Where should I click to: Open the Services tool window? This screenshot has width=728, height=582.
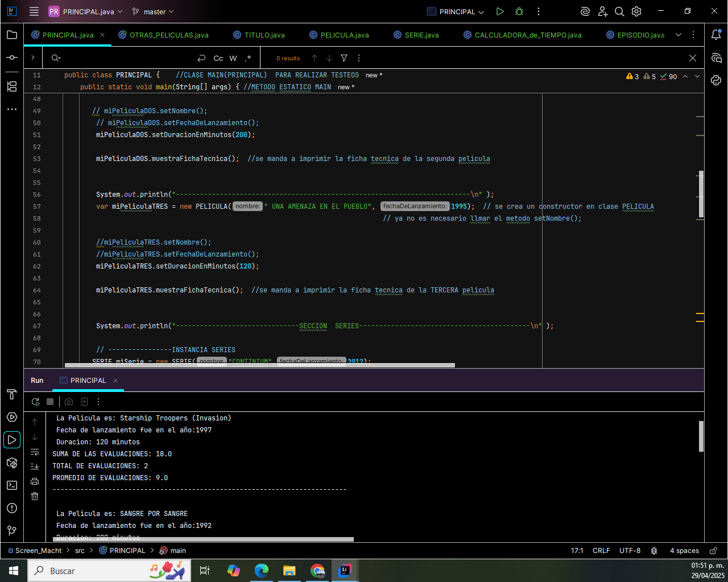[12, 417]
